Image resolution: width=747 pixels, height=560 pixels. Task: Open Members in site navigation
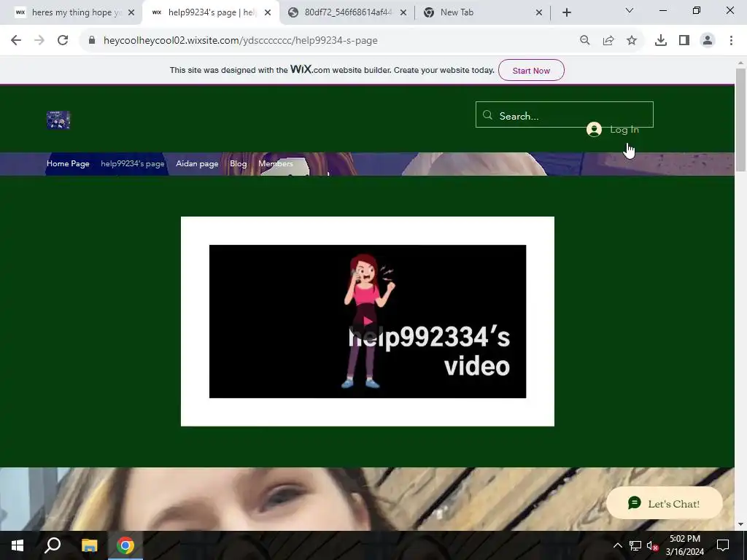[x=275, y=164]
